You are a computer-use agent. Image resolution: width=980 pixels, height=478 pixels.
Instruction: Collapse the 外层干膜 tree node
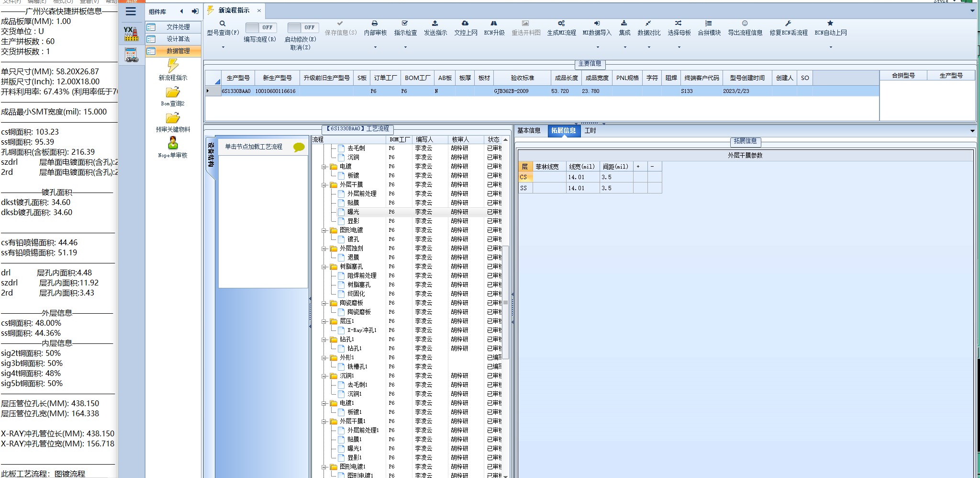click(x=324, y=185)
